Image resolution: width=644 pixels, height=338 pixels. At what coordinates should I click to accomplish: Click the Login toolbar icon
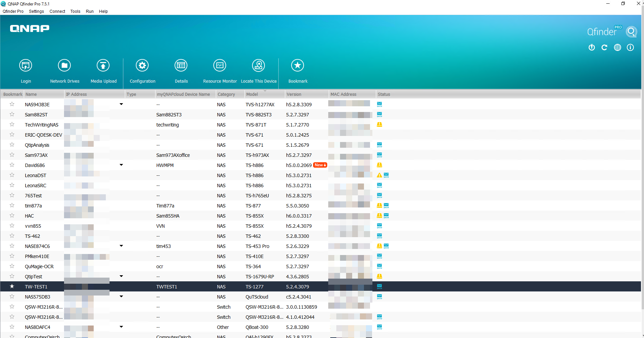pos(26,65)
